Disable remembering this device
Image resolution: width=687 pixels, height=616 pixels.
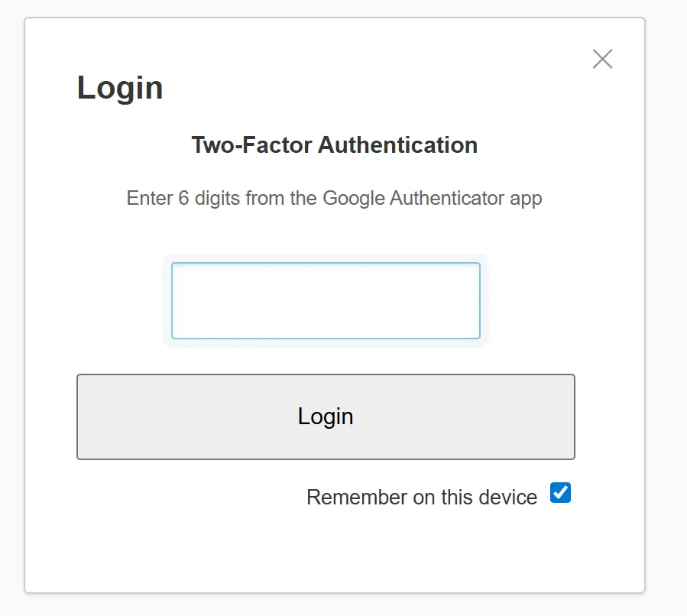[x=560, y=493]
